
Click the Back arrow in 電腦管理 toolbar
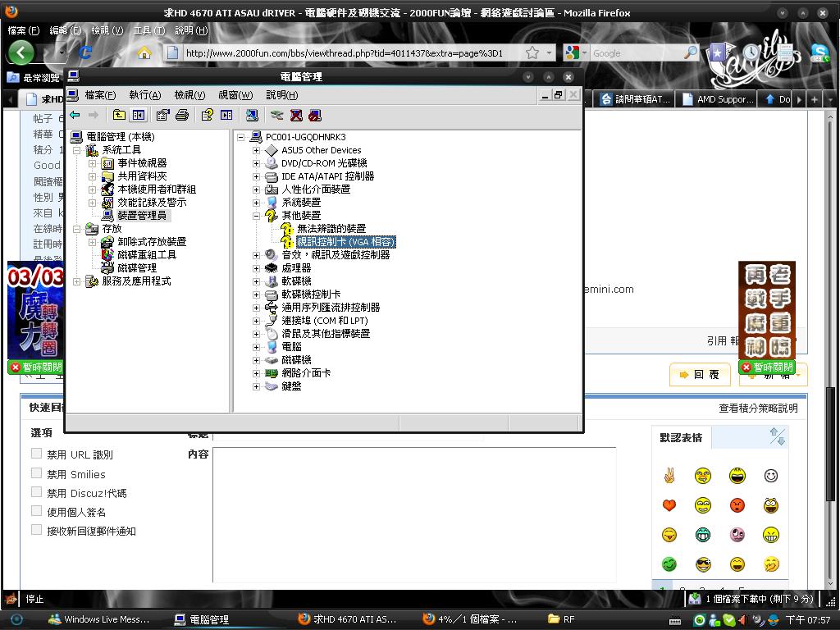tap(75, 116)
